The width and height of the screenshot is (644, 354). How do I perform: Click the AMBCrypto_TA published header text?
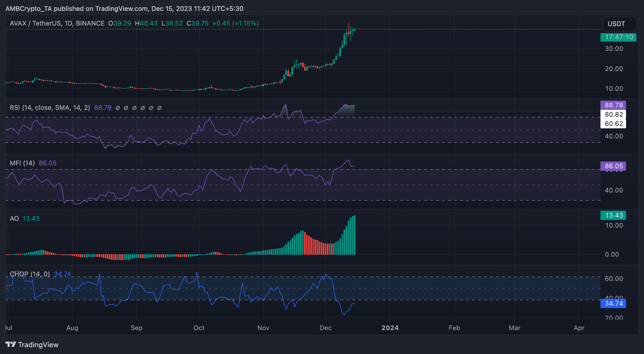tap(124, 9)
